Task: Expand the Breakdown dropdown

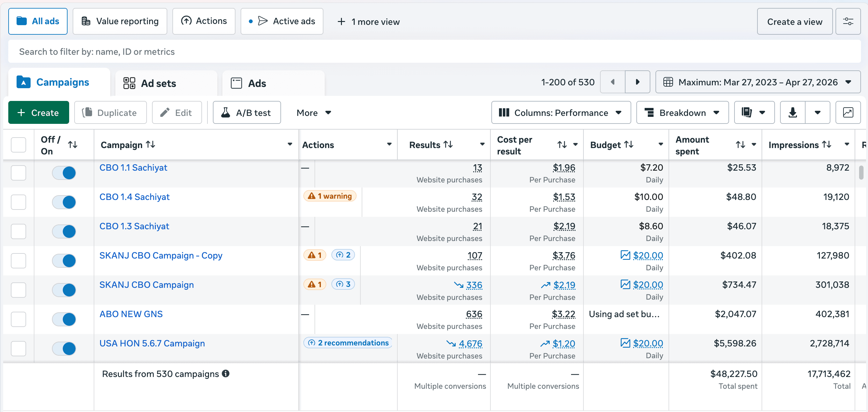Action: click(x=682, y=112)
